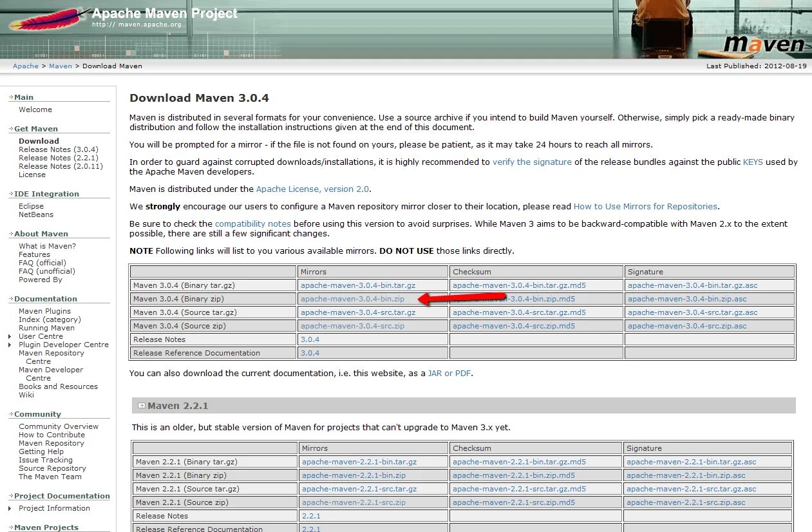
Task: Open FAQ (official) sidebar link
Action: 42,263
